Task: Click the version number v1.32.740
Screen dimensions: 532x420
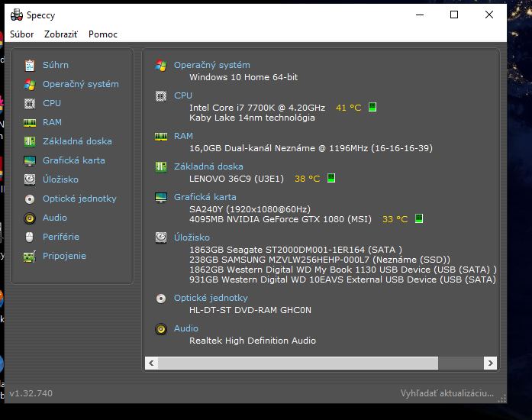Action: coord(31,393)
